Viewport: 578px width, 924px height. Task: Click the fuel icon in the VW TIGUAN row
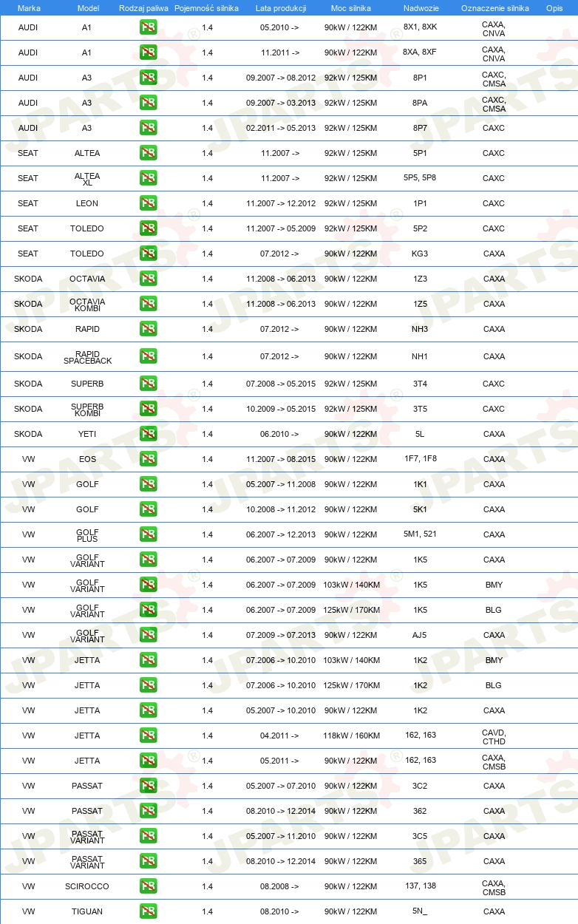[x=148, y=911]
